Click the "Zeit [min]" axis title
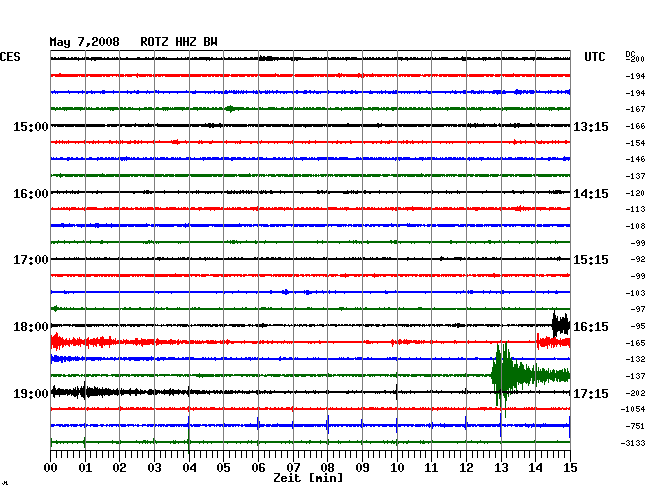This screenshot has height=494, width=650. click(x=308, y=478)
